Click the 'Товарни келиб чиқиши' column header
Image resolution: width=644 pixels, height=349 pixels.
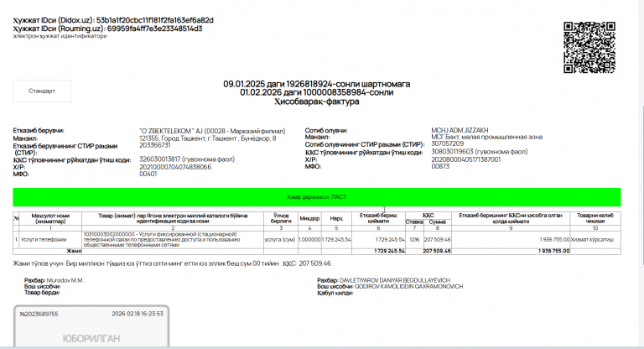point(595,219)
